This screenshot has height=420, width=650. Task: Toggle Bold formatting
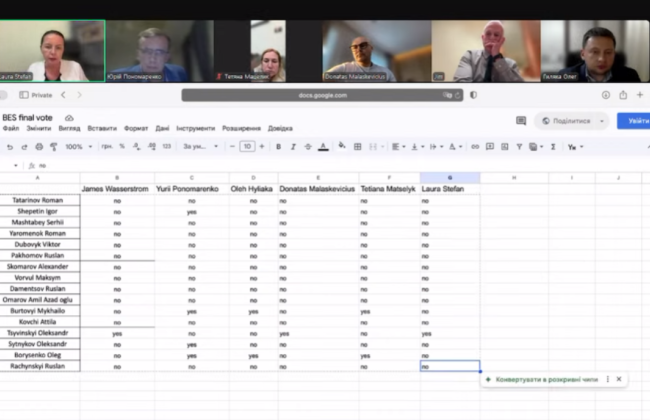[x=277, y=146]
